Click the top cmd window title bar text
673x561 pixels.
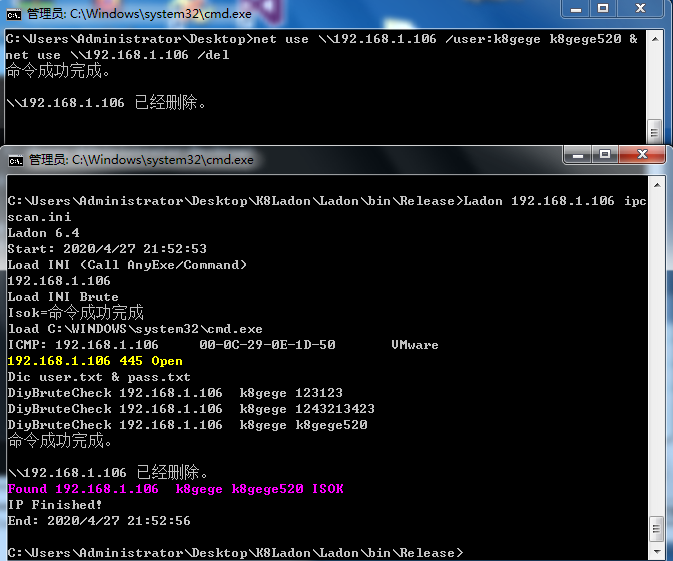(138, 14)
